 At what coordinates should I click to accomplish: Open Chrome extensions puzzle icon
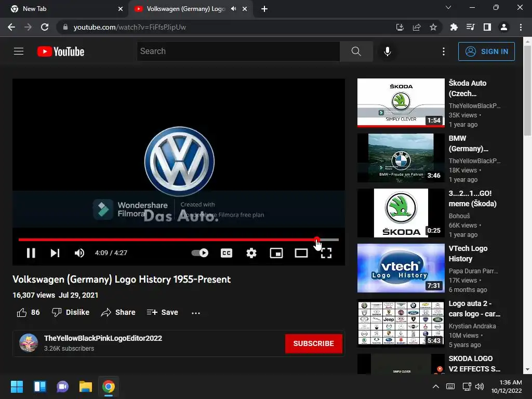tap(454, 27)
